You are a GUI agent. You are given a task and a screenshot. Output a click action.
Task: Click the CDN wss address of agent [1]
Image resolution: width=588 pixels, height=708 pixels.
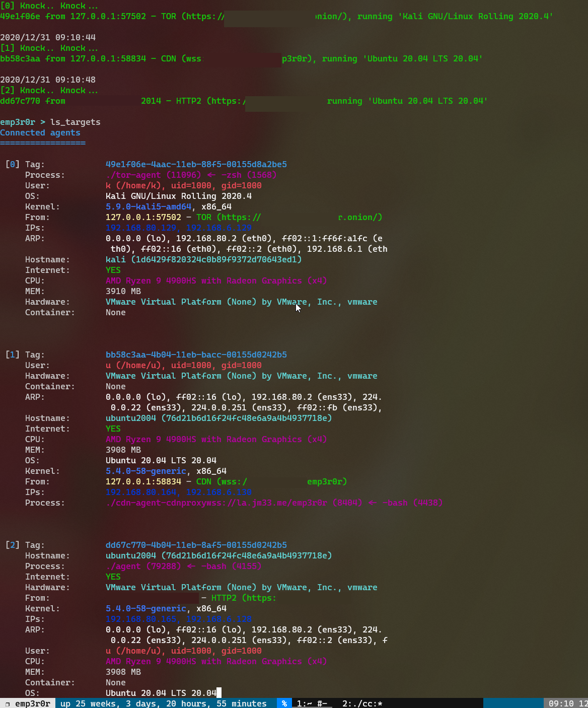[x=282, y=481]
